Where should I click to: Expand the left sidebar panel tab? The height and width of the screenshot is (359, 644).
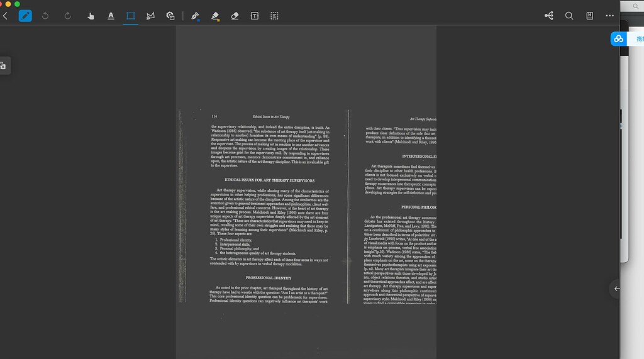4,65
